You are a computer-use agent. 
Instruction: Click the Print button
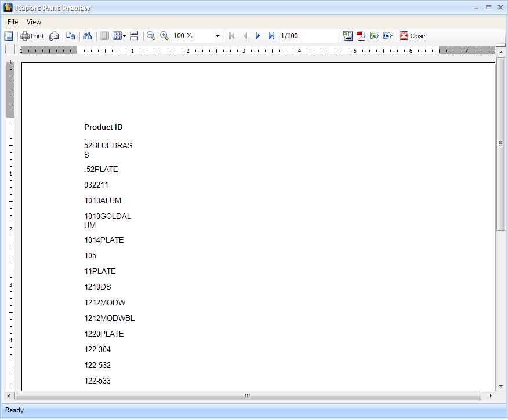coord(32,36)
